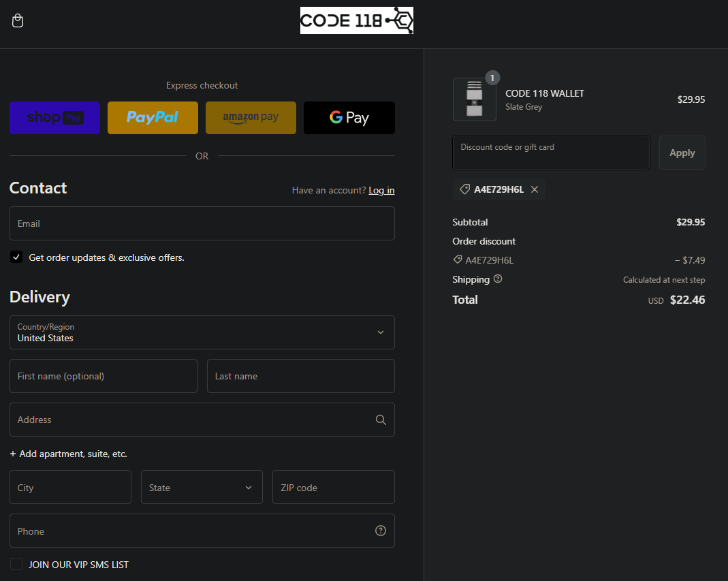Check out using Google Pay
Viewport: 728px width, 581px height.
pyautogui.click(x=349, y=118)
